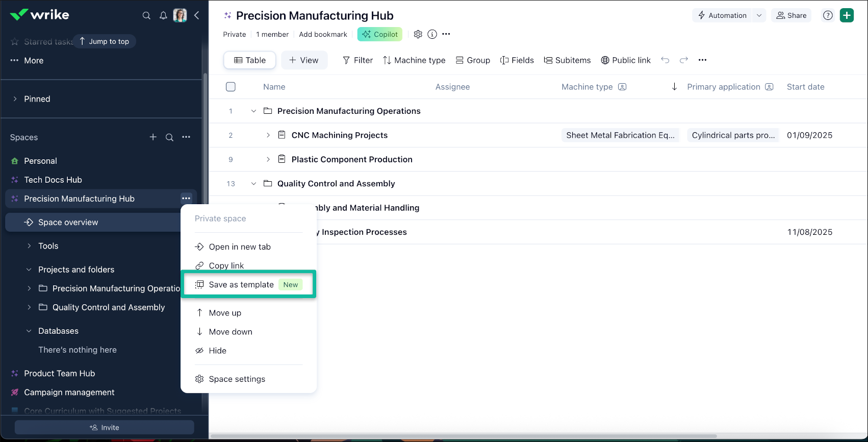Launch the Copilot button
This screenshot has height=442, width=868.
[x=380, y=34]
